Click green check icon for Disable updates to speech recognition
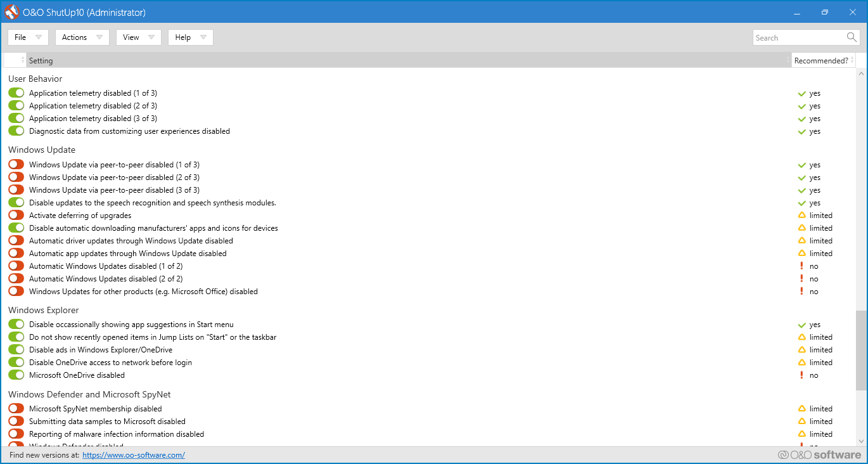Viewport: 868px width, 464px height. [802, 203]
